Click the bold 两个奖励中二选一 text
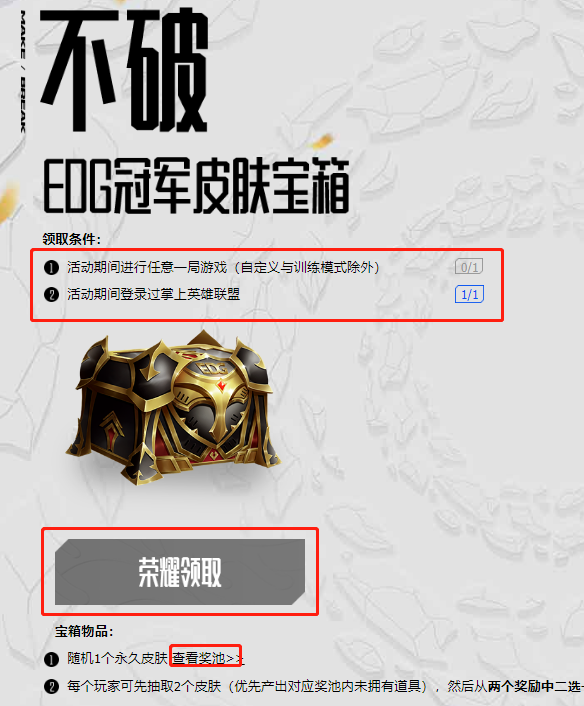Viewport: 584px width, 706px height. tap(536, 687)
